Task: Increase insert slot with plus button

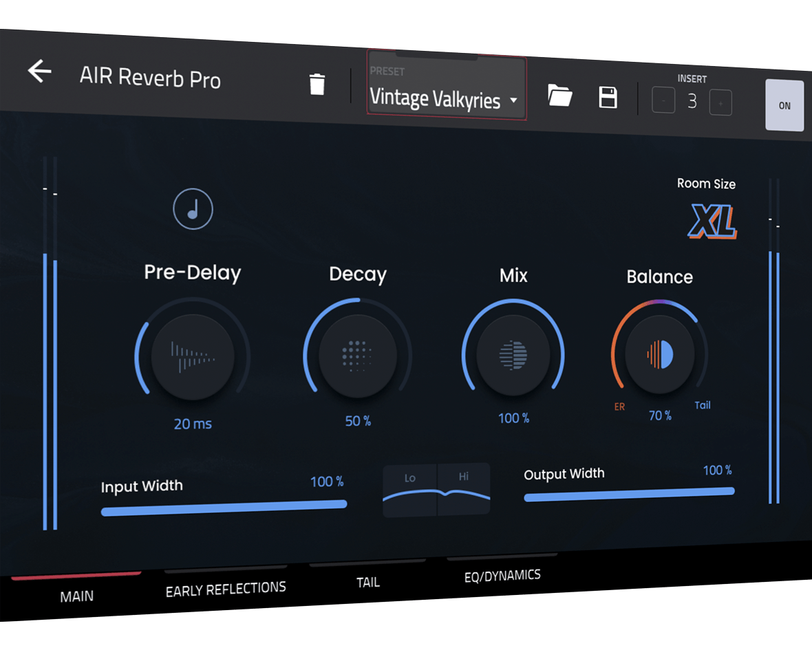Action: pyautogui.click(x=720, y=103)
